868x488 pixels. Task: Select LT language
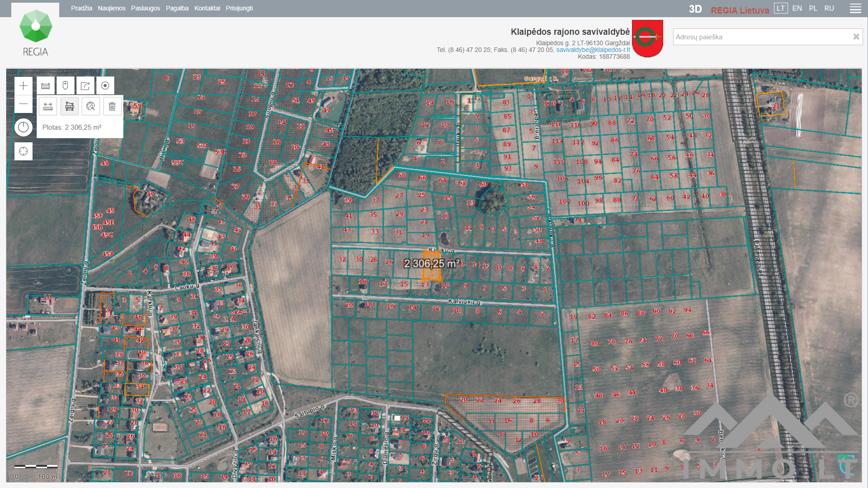point(781,8)
